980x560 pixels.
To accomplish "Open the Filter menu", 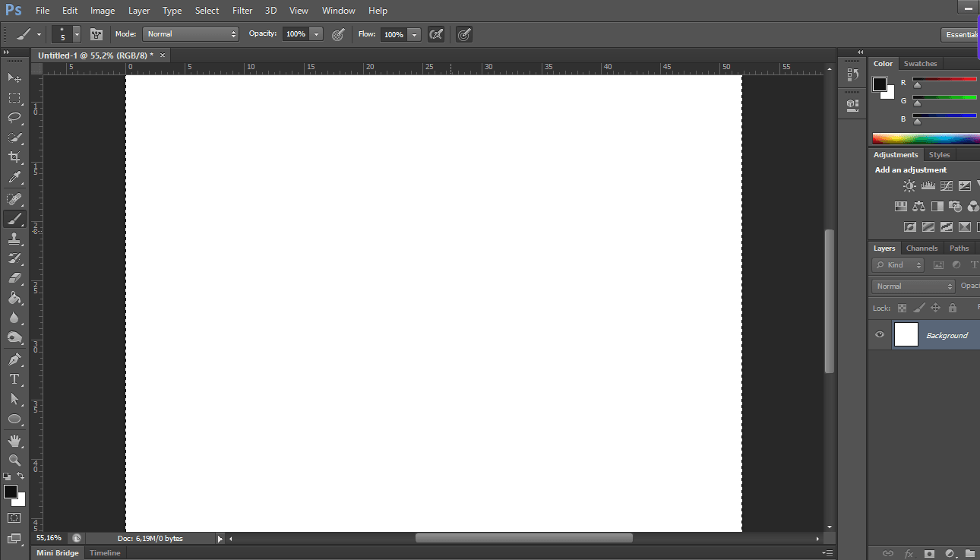I will click(x=242, y=10).
